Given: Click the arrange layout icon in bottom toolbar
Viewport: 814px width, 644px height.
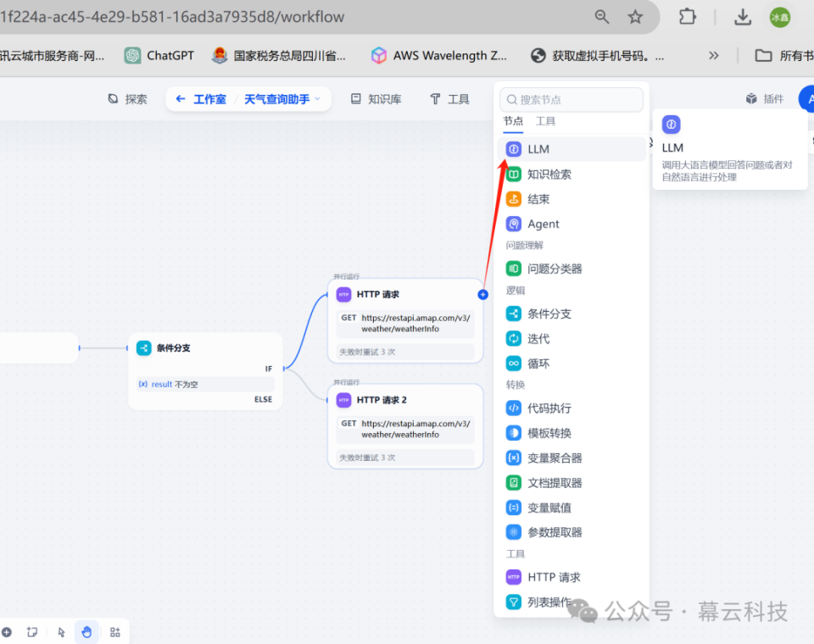Looking at the screenshot, I should pyautogui.click(x=115, y=632).
